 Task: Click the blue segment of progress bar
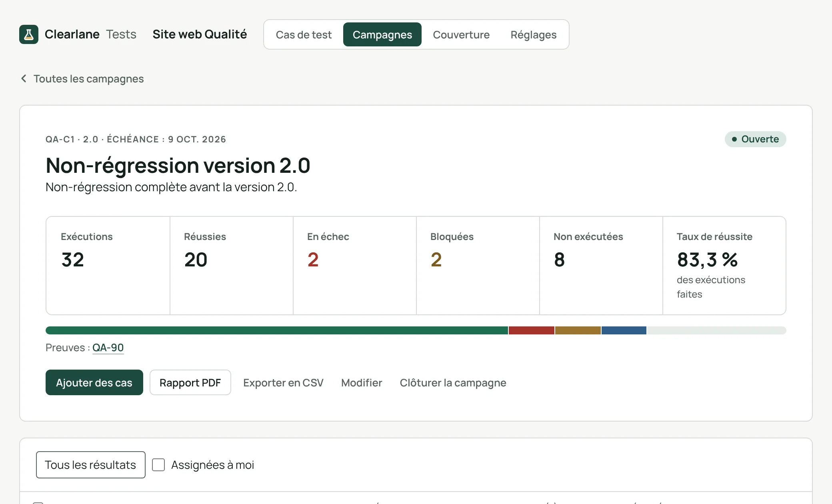624,330
